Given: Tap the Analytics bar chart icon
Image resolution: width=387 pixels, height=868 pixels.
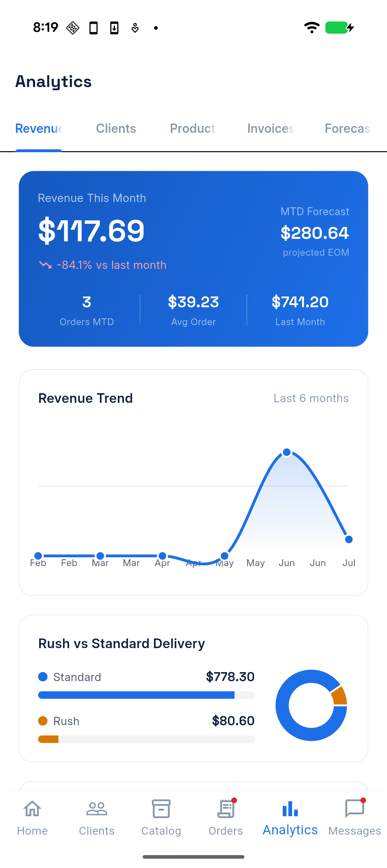Looking at the screenshot, I should coord(290,809).
